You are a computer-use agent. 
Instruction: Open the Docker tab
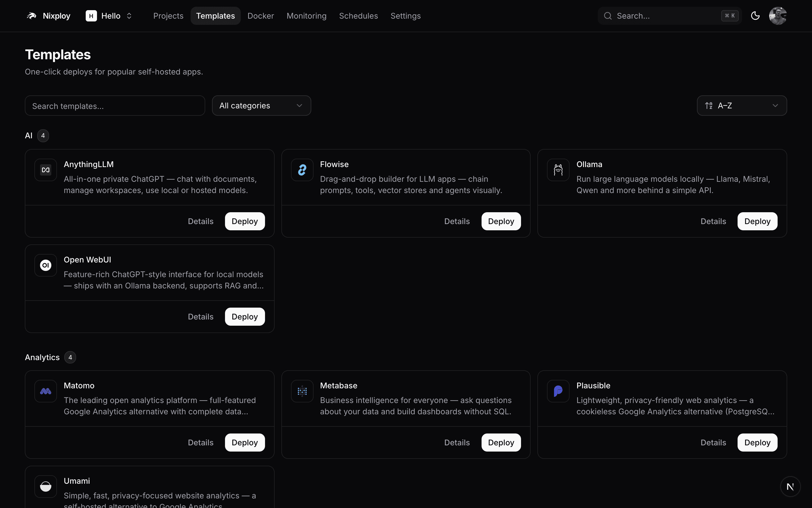[x=261, y=16]
